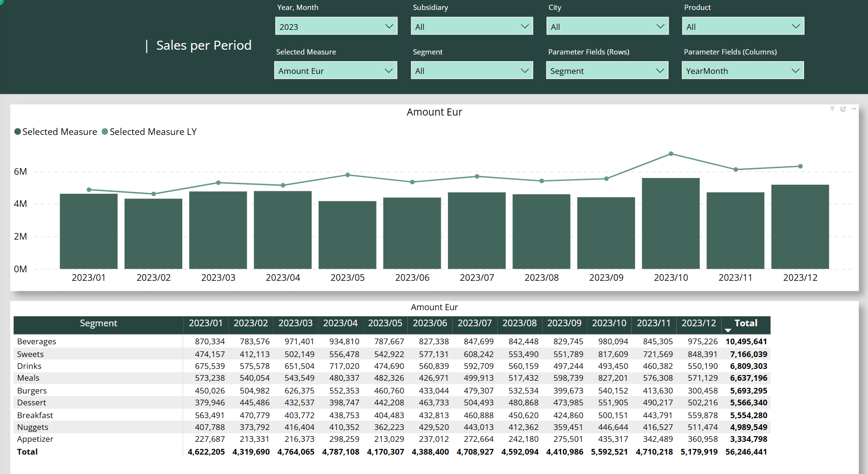Click the 2023/10 line data point marker

click(x=671, y=154)
